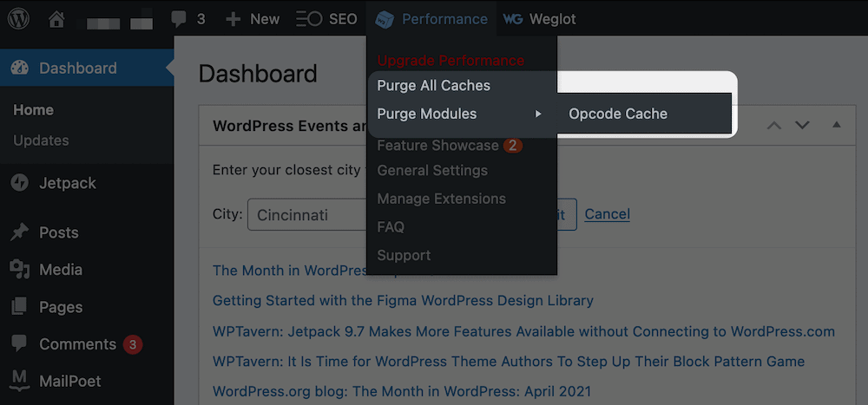This screenshot has height=405, width=868.
Task: Click the Cancel link
Action: click(607, 214)
